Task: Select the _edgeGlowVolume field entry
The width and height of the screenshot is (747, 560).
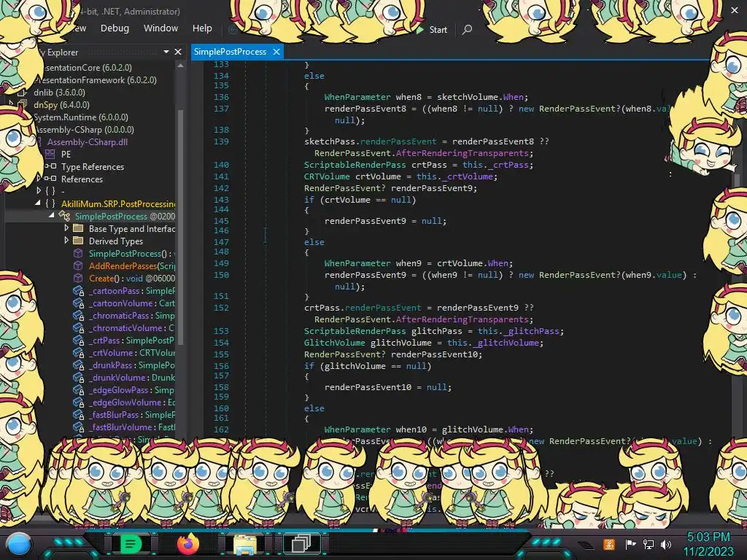Action: pyautogui.click(x=131, y=402)
